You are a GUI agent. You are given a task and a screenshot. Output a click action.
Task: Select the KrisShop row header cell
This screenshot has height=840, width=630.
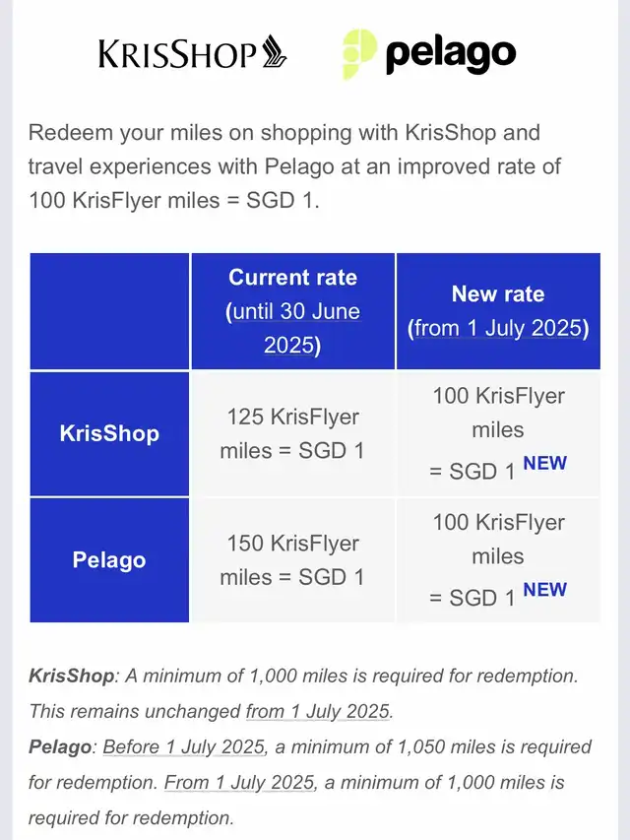point(109,433)
